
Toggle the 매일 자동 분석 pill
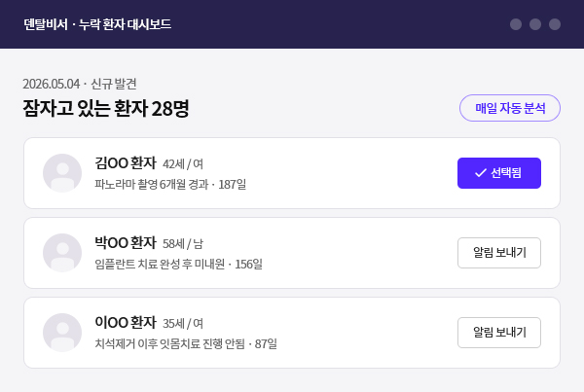click(x=510, y=108)
